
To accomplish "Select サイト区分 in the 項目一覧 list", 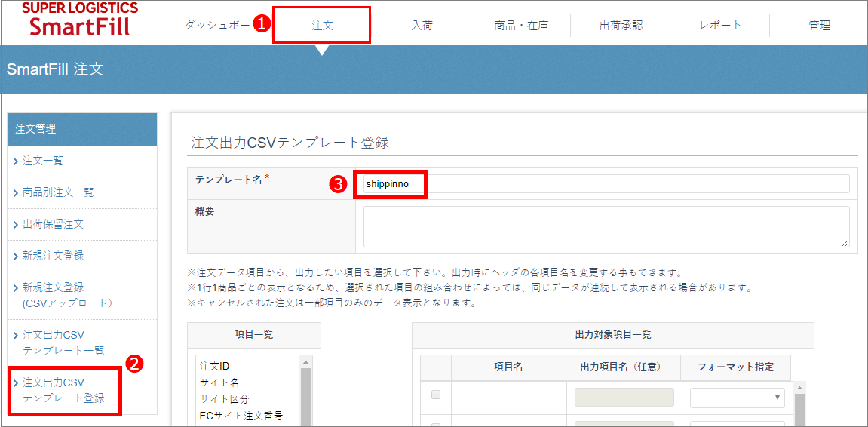I will click(224, 399).
